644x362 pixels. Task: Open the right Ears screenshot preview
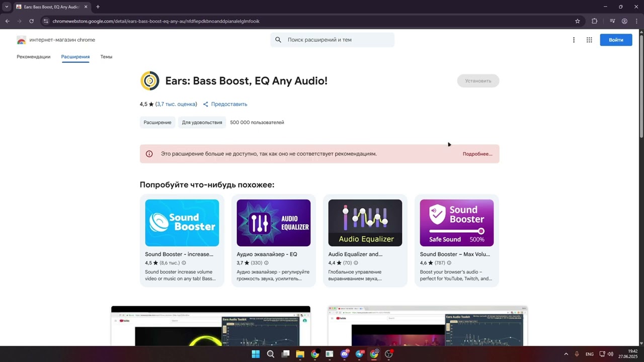point(428,326)
